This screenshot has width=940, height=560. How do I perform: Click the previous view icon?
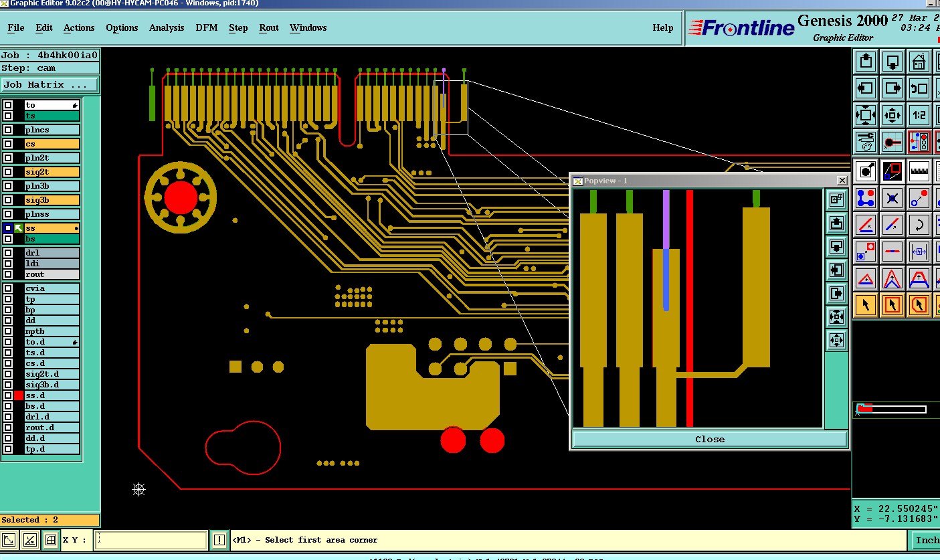(919, 88)
